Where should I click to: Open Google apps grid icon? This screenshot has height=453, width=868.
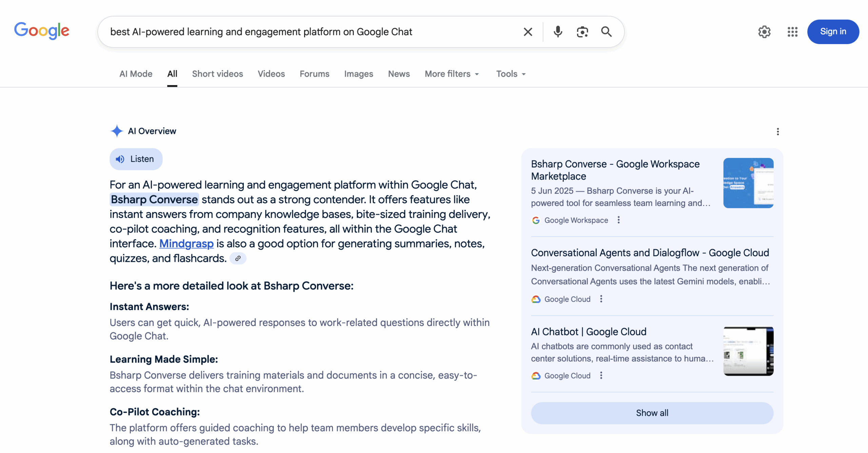[x=792, y=32]
